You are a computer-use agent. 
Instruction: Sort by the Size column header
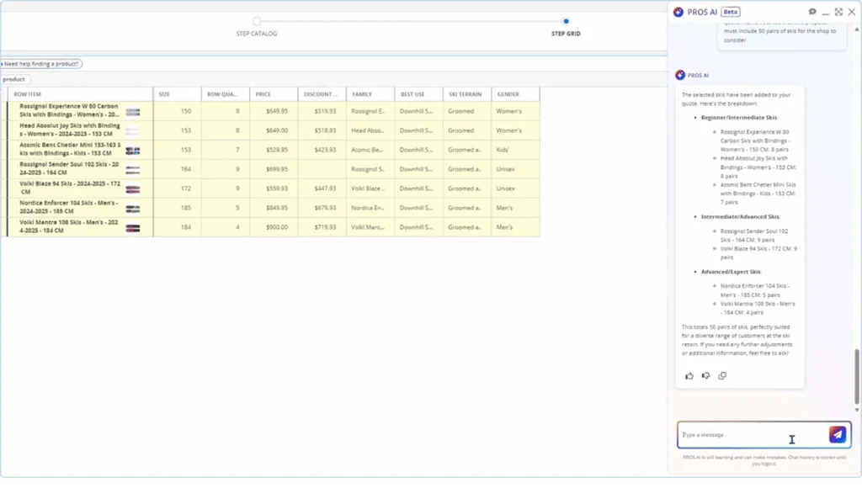pos(177,94)
